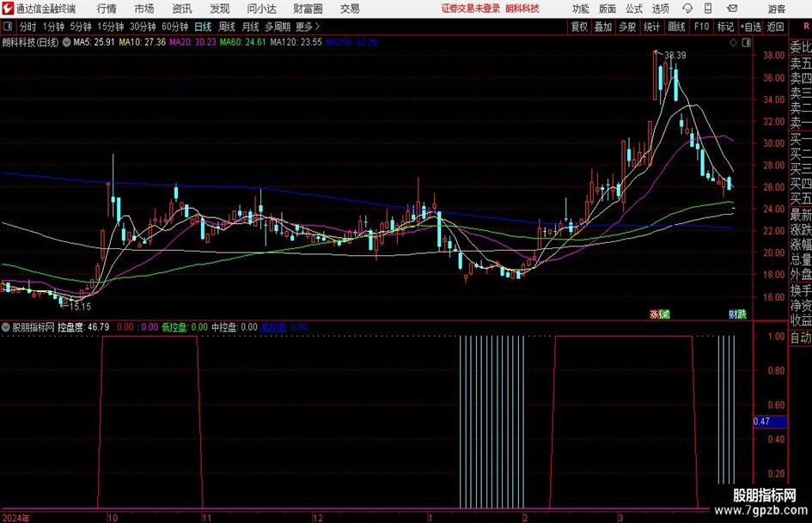This screenshot has height=523, width=812.
Task: Toggle the left sidebar panel icon
Action: (x=7, y=27)
